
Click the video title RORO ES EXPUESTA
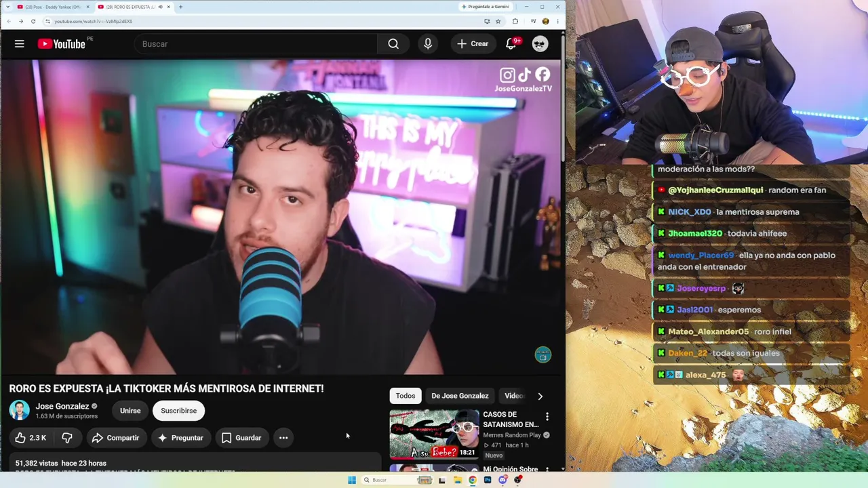(x=166, y=388)
